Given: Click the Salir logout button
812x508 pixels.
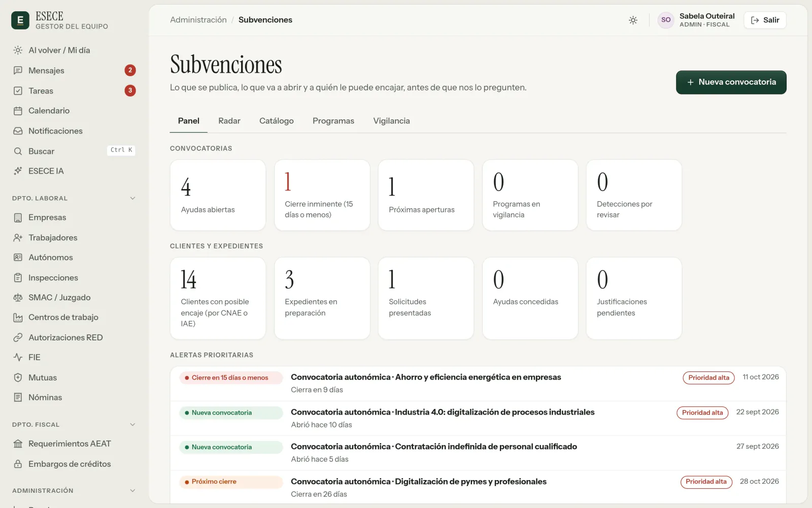Looking at the screenshot, I should [x=765, y=20].
